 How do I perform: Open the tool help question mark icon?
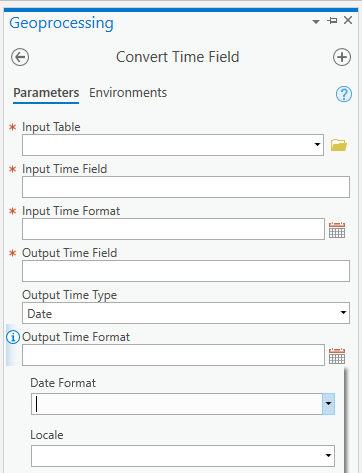pos(344,94)
